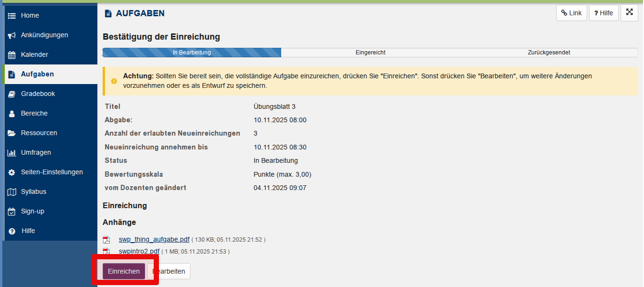Click the Bearbeiten button
The height and width of the screenshot is (287, 644).
coord(169,271)
